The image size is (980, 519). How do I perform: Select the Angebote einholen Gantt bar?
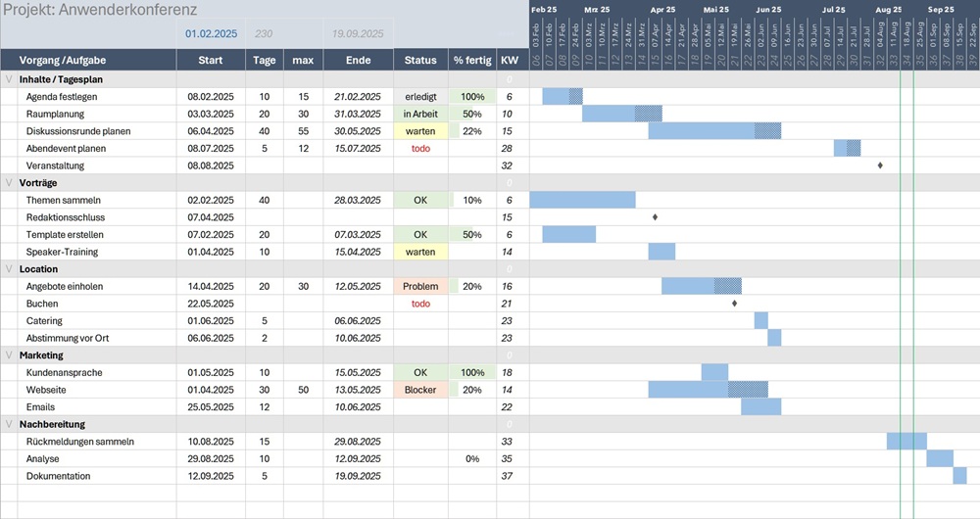point(702,286)
